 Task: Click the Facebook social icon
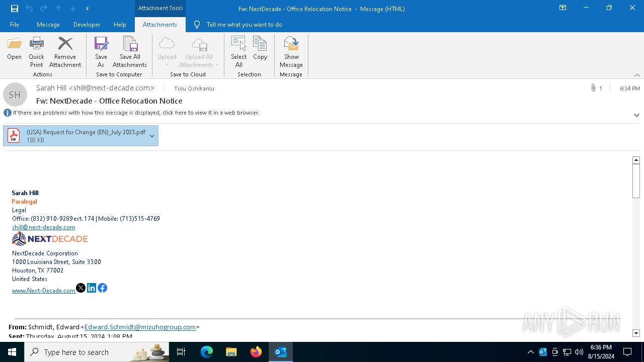pos(103,288)
